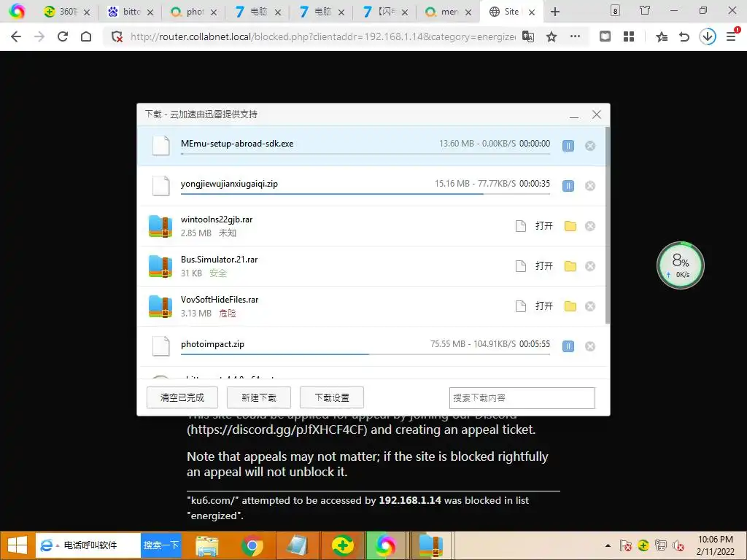Cancel the MEmu-setup-abroad-sdk.exe download
Screen dimensions: 747x560
coord(589,146)
